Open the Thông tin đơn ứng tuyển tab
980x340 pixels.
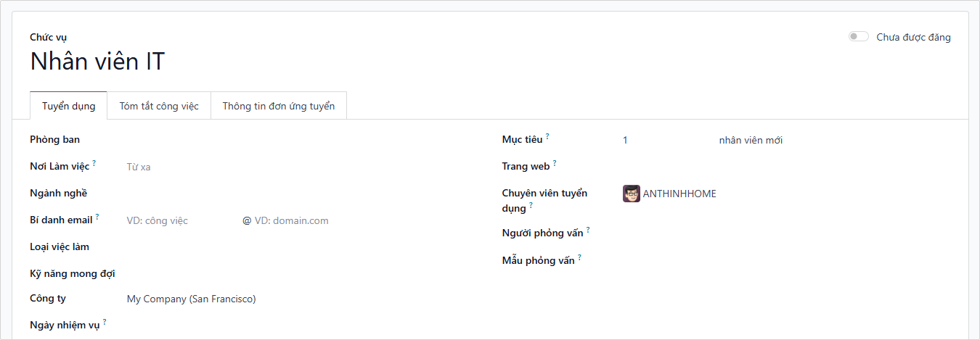click(x=279, y=106)
